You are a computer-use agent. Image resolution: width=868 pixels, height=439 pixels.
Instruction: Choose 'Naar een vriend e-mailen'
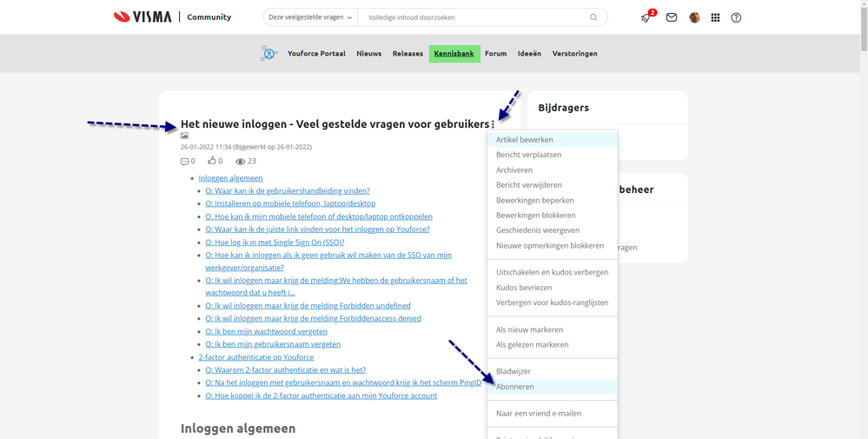[553, 414]
